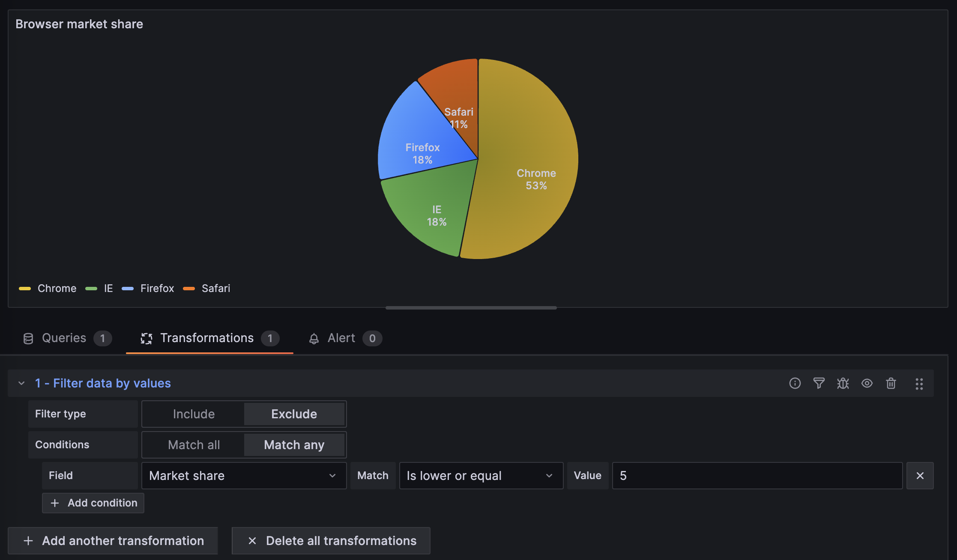Click the filter icon on the transformation row

tap(819, 383)
